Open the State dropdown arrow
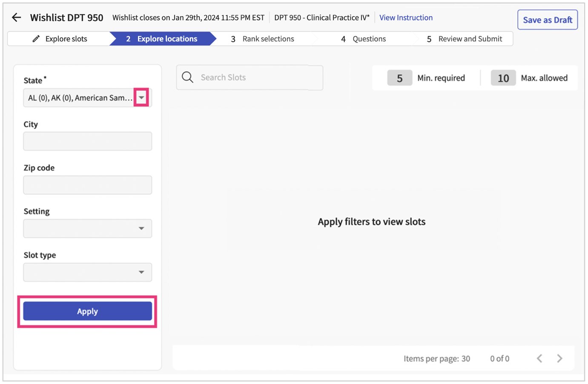Viewport: 588px width, 384px height. 141,97
